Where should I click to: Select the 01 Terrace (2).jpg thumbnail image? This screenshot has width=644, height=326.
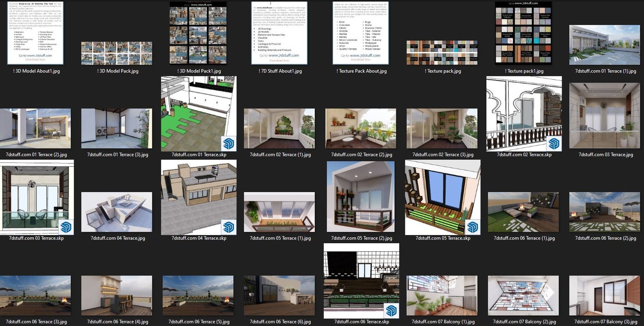point(35,129)
